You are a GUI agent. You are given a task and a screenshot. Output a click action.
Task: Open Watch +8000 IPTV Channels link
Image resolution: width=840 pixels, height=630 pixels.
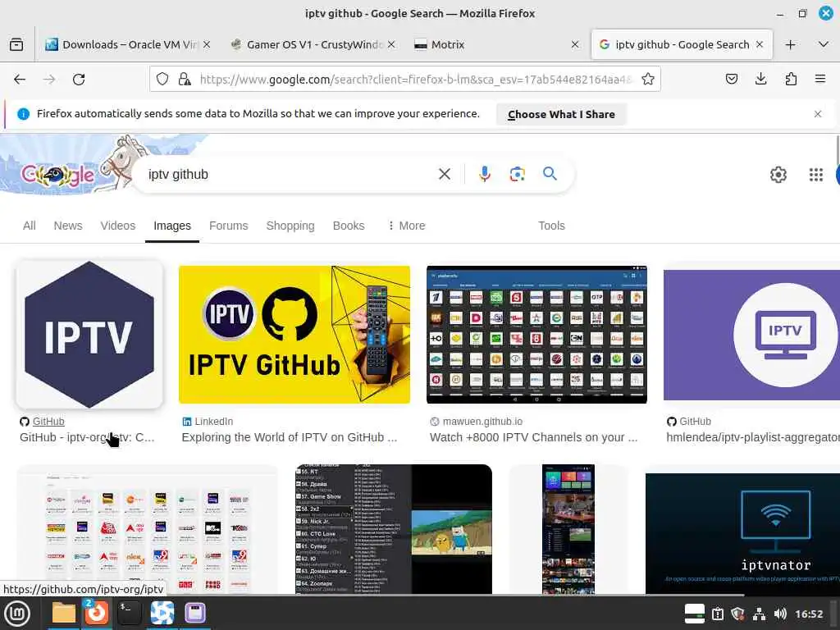(533, 437)
